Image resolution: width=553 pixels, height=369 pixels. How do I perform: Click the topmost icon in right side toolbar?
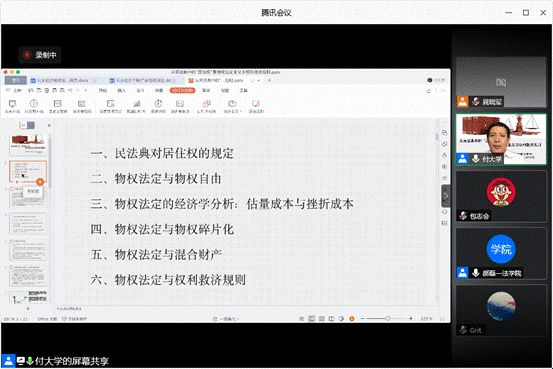pyautogui.click(x=444, y=133)
